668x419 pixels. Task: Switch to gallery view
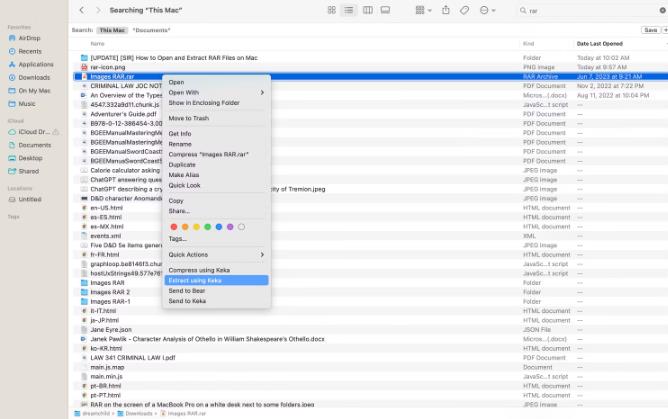(385, 10)
